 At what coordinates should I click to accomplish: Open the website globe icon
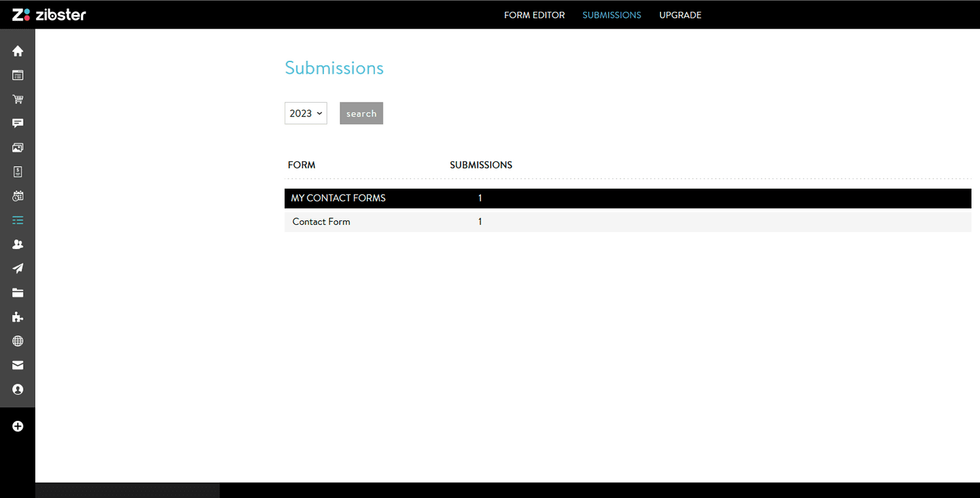click(18, 340)
